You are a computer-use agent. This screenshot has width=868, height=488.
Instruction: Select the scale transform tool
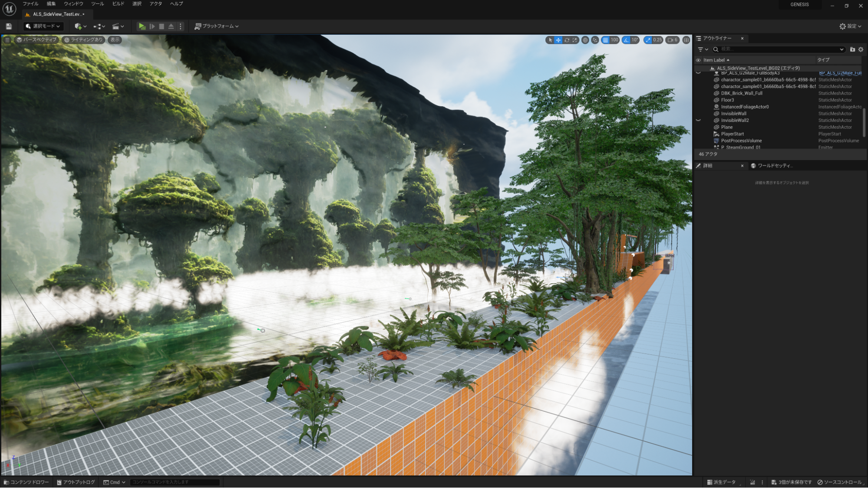tap(575, 40)
